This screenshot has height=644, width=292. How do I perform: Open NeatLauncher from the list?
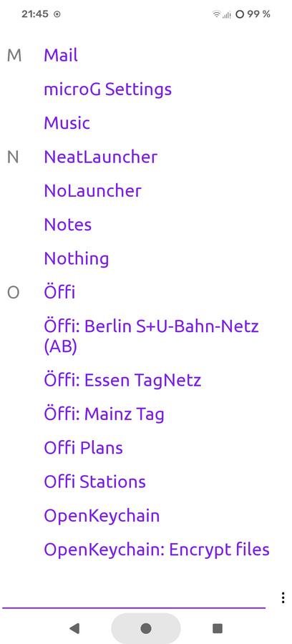[101, 157]
